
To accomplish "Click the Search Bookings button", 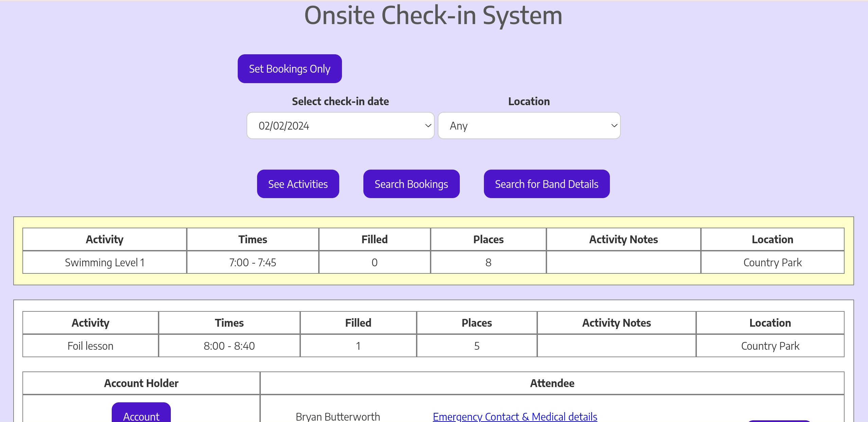I will pos(411,184).
